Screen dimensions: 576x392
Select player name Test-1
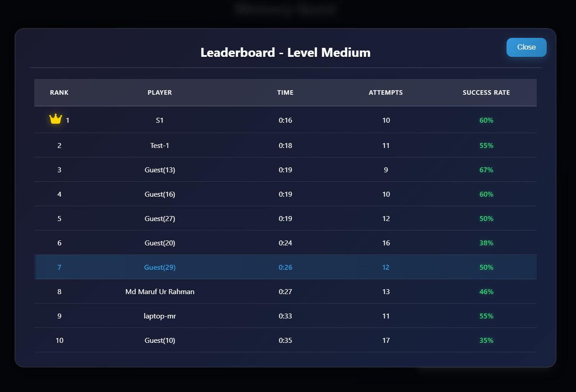160,146
